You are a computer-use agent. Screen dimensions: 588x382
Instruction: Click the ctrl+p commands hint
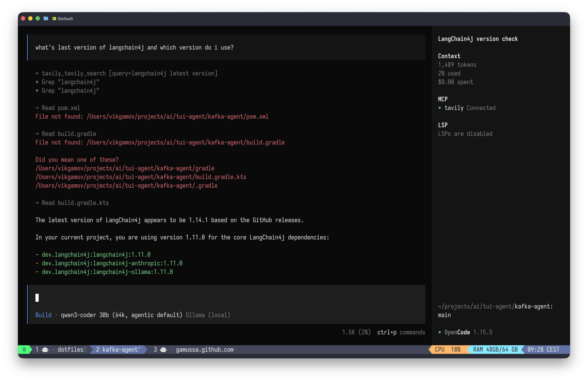[401, 332]
